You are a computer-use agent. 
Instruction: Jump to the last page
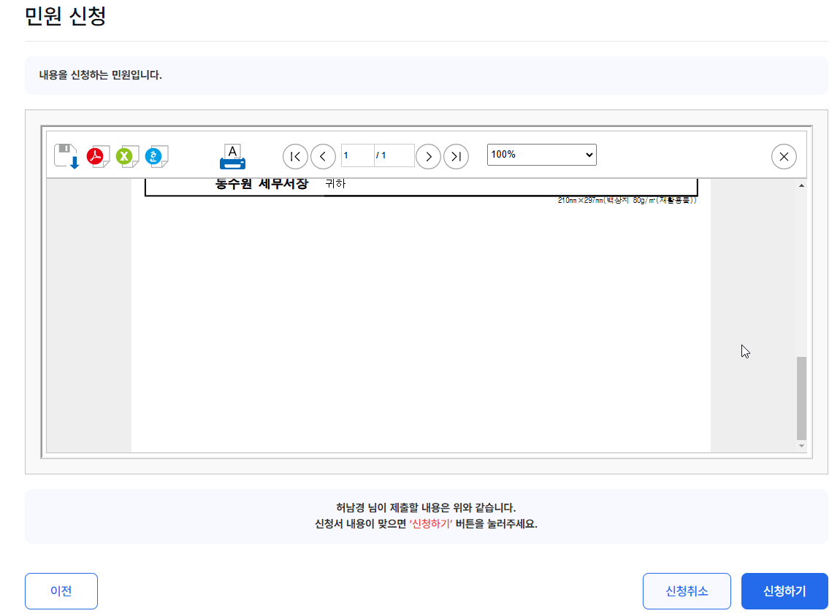tap(456, 156)
